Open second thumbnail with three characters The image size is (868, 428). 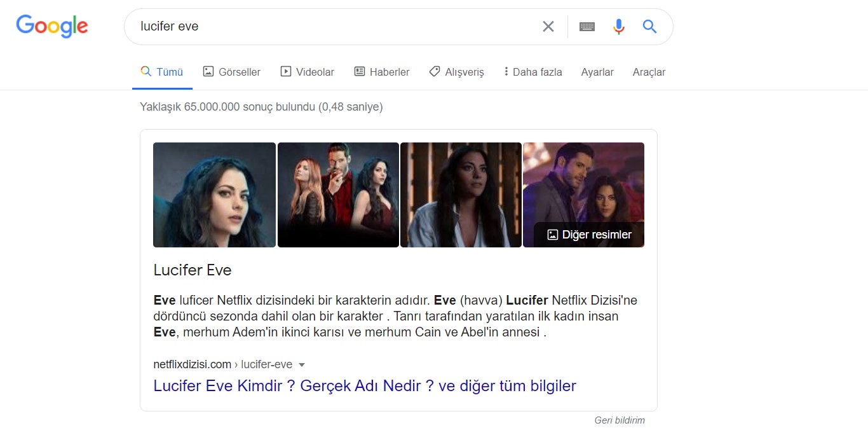point(338,195)
